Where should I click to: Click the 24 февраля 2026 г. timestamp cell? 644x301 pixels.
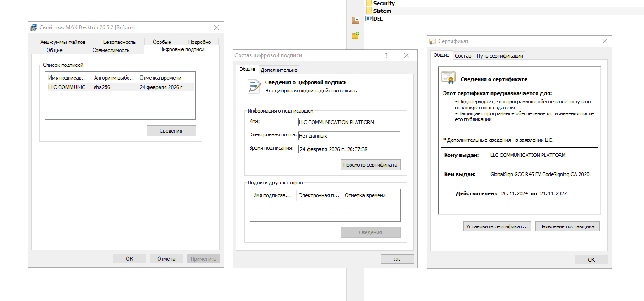tap(165, 87)
